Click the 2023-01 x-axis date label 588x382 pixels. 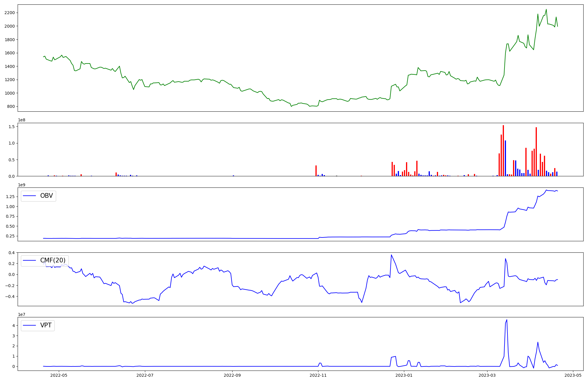click(404, 375)
